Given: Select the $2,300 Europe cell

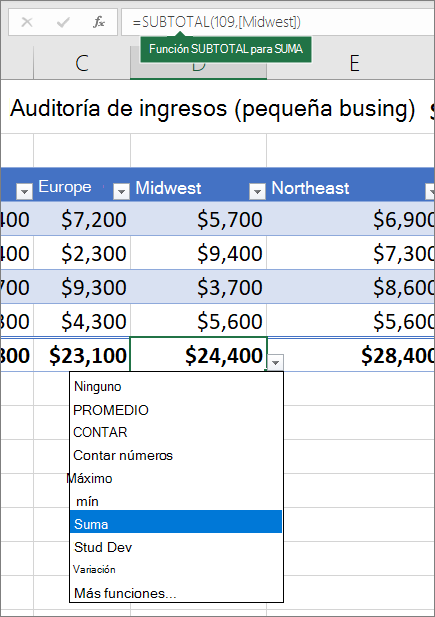Looking at the screenshot, I should pyautogui.click(x=82, y=253).
